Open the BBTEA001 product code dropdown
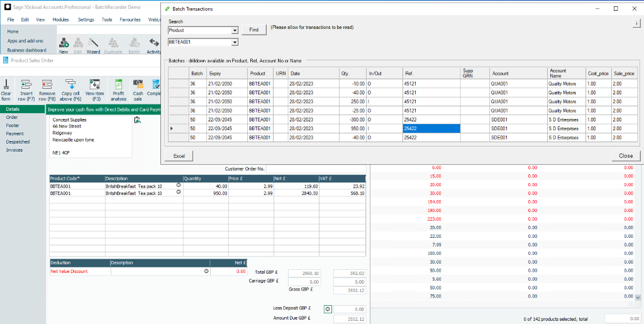644x324 pixels. (235, 42)
